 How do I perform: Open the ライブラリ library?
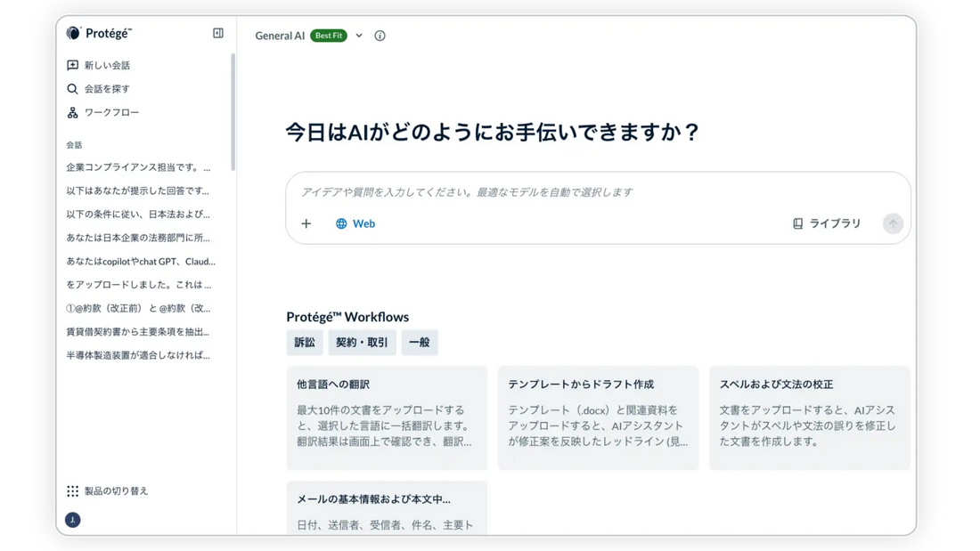point(827,223)
